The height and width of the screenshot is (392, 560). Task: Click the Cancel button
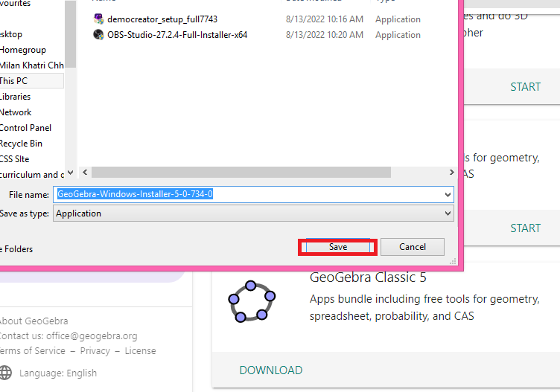point(413,247)
